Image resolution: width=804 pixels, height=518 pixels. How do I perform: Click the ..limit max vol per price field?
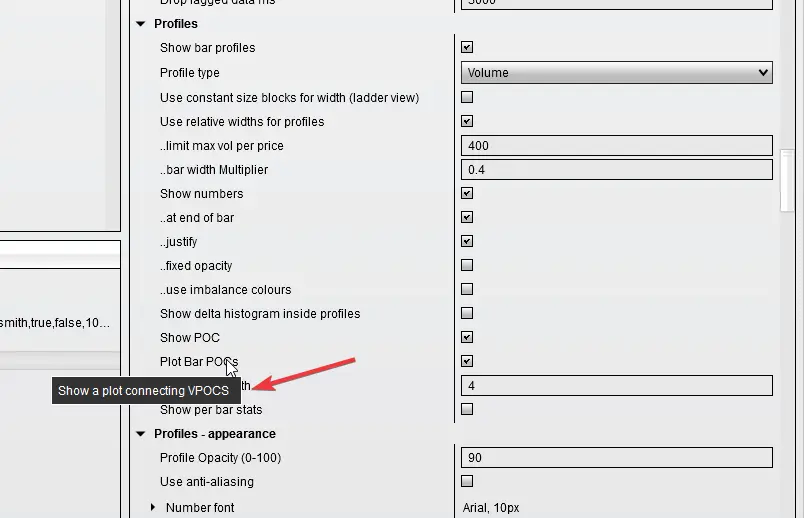(616, 146)
